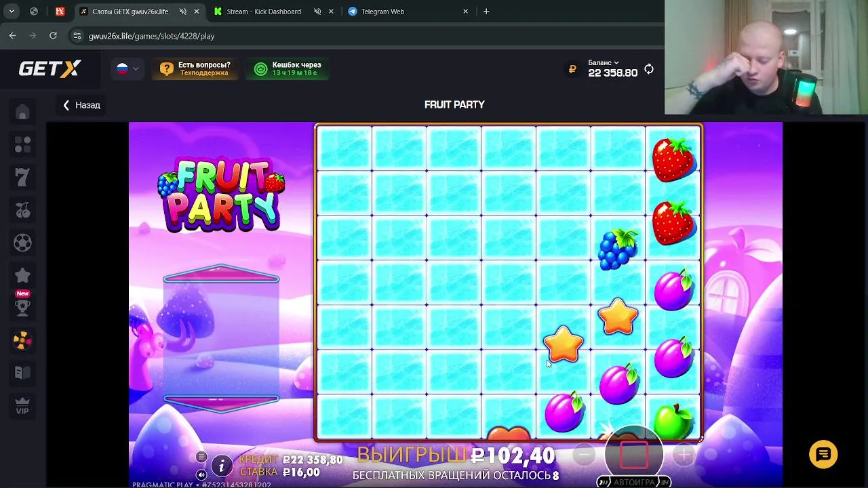Click the Fruit Party game logo
Image resolution: width=868 pixels, height=488 pixels.
point(221,195)
